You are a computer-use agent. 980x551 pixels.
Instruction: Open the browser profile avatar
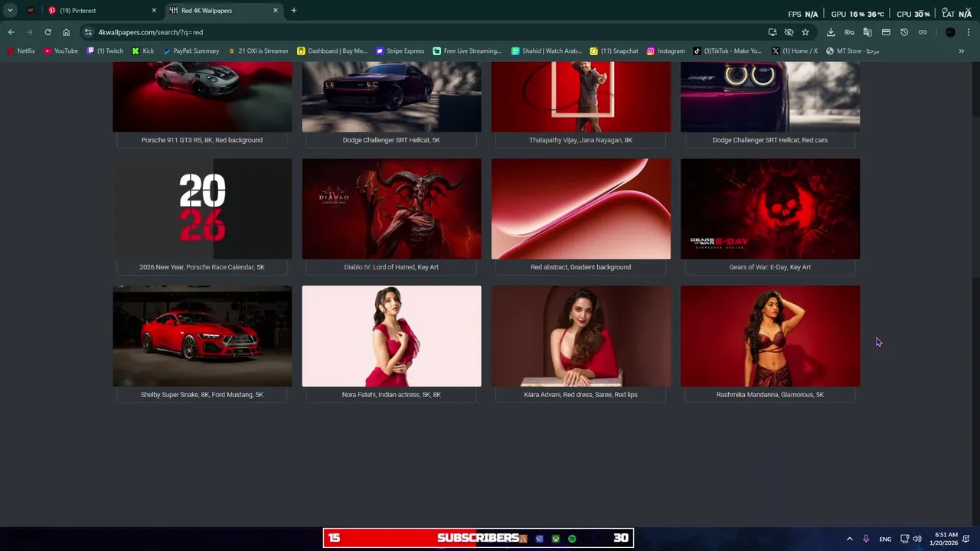[x=950, y=32]
